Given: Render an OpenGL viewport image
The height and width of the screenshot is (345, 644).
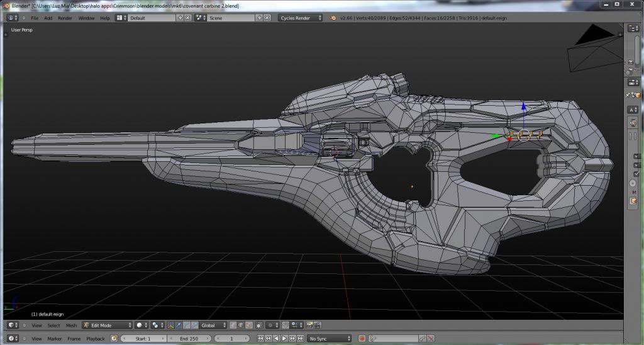Looking at the screenshot, I should pyautogui.click(x=309, y=325).
